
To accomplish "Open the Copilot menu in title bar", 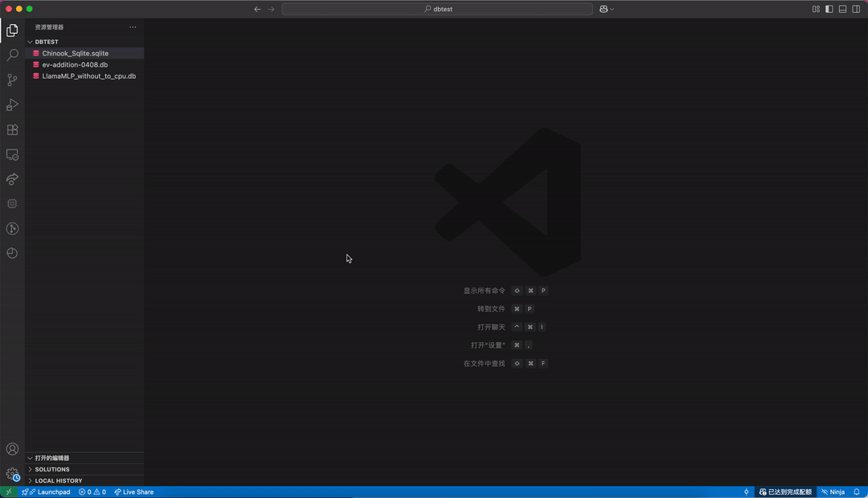I will click(607, 9).
